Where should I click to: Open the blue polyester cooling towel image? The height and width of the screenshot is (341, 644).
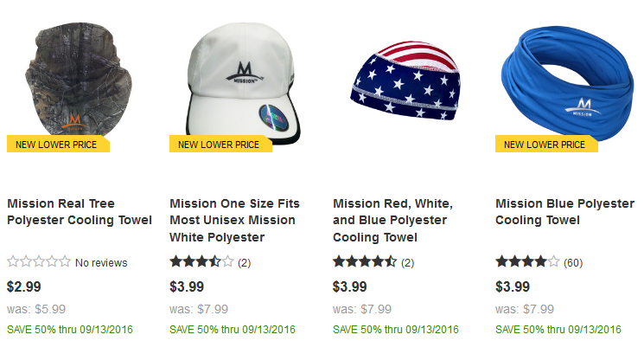tap(568, 84)
